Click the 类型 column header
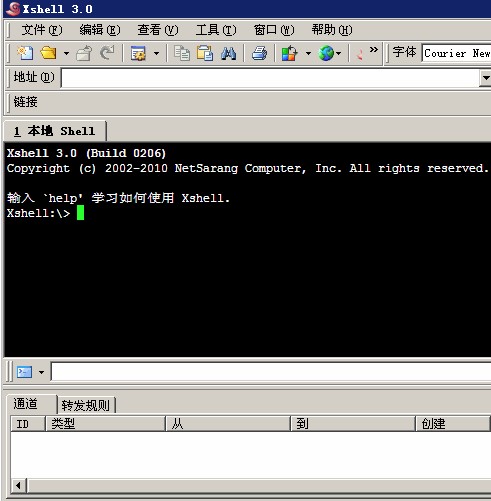 pyautogui.click(x=105, y=424)
